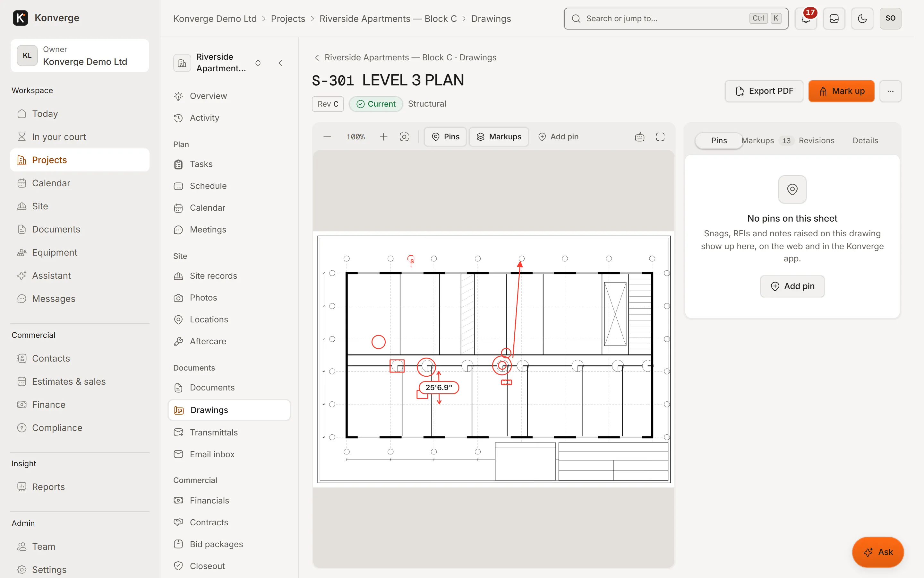Toggle dark mode moon icon

(862, 18)
